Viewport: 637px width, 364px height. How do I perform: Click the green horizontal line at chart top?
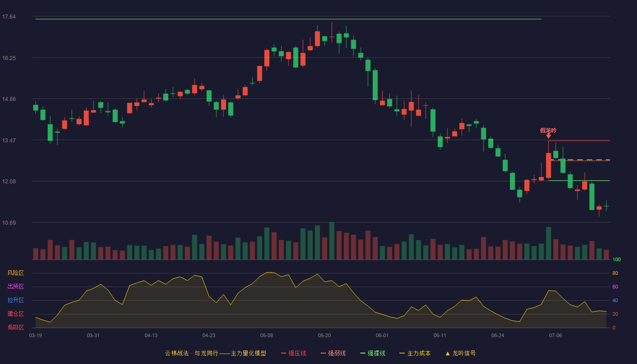[288, 19]
